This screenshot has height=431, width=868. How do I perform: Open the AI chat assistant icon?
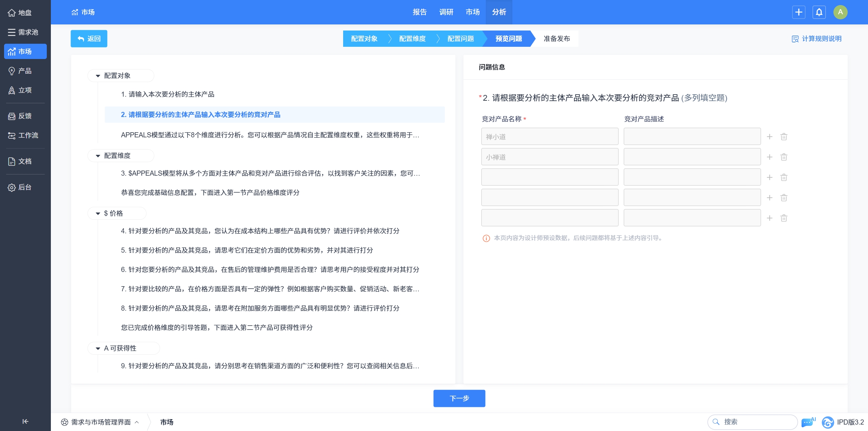pyautogui.click(x=808, y=422)
